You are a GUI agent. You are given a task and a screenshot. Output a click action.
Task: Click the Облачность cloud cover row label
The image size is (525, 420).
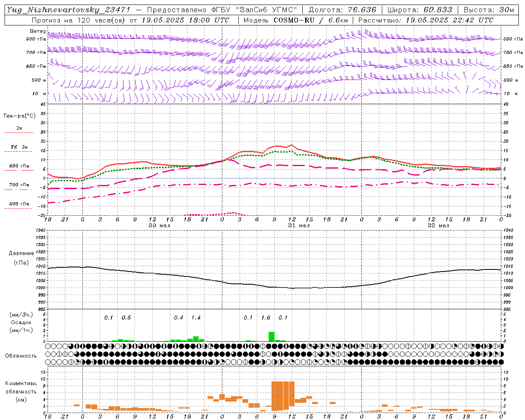pos(21,356)
